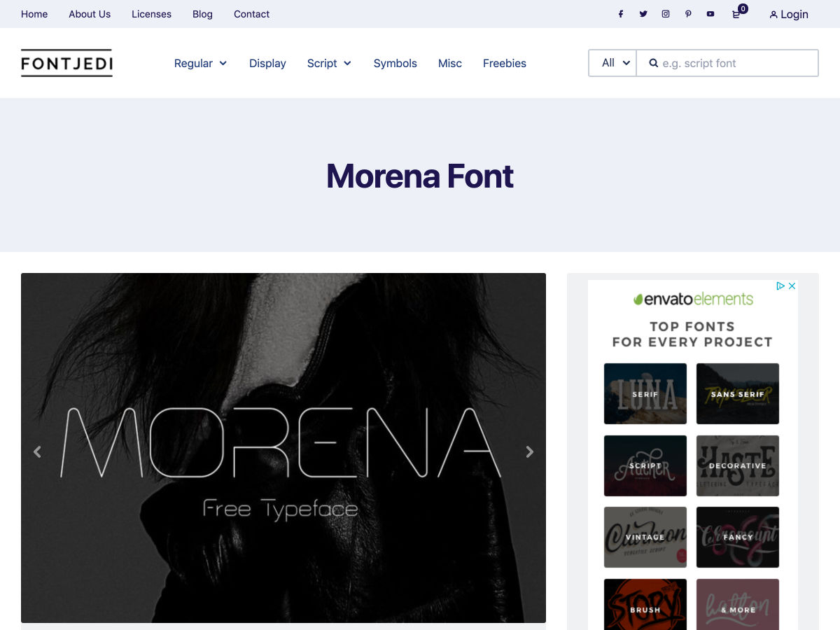
Task: Open the Display fonts category
Action: [x=267, y=63]
